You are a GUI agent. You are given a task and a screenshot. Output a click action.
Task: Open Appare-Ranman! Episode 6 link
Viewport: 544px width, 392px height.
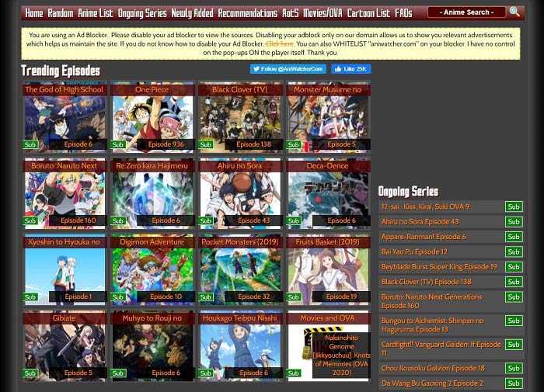(x=424, y=237)
